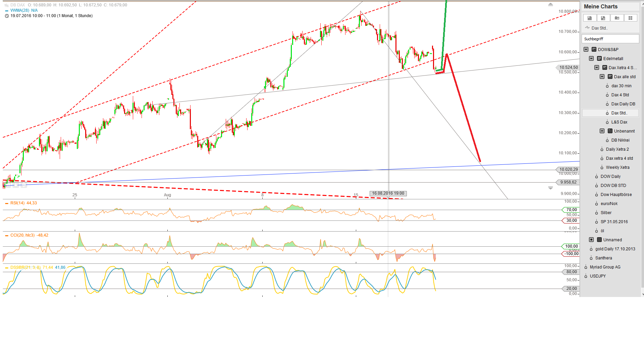Click the grid layout icon in Meine Charts

coord(630,18)
